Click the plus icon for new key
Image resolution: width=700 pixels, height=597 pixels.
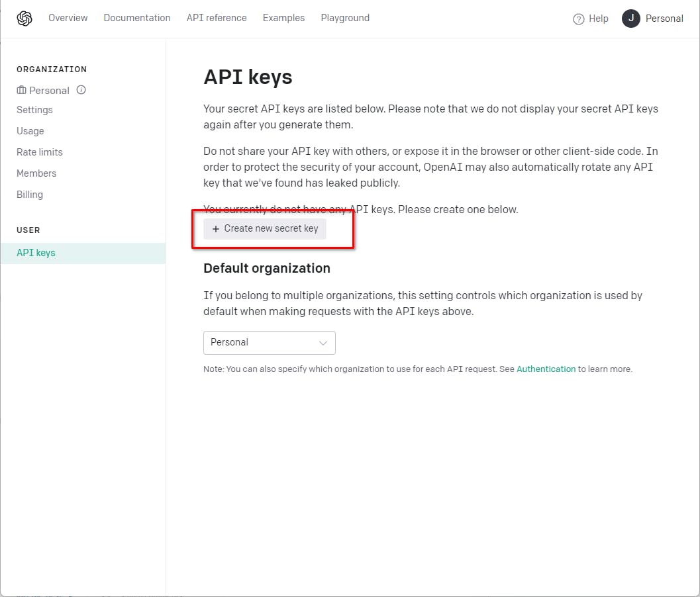tap(215, 229)
